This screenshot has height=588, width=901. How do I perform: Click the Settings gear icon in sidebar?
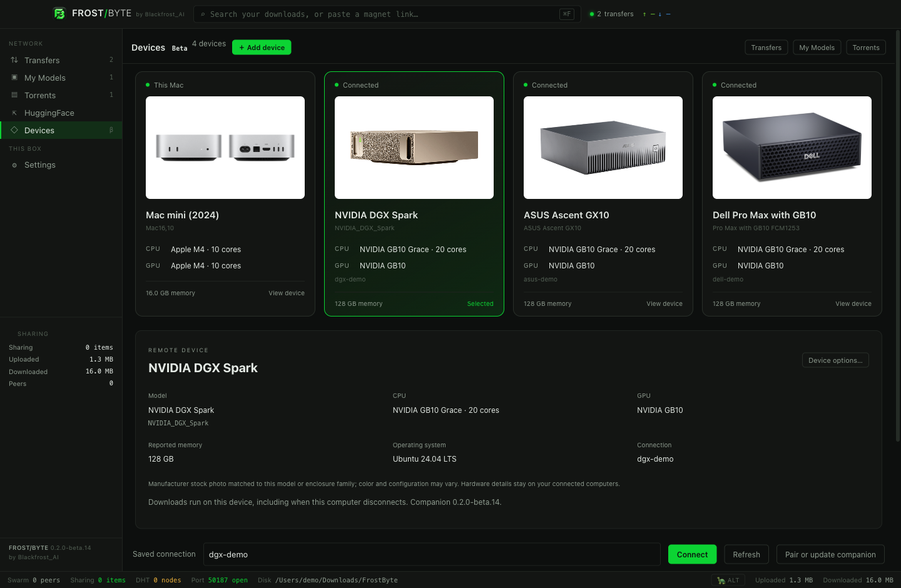14,165
